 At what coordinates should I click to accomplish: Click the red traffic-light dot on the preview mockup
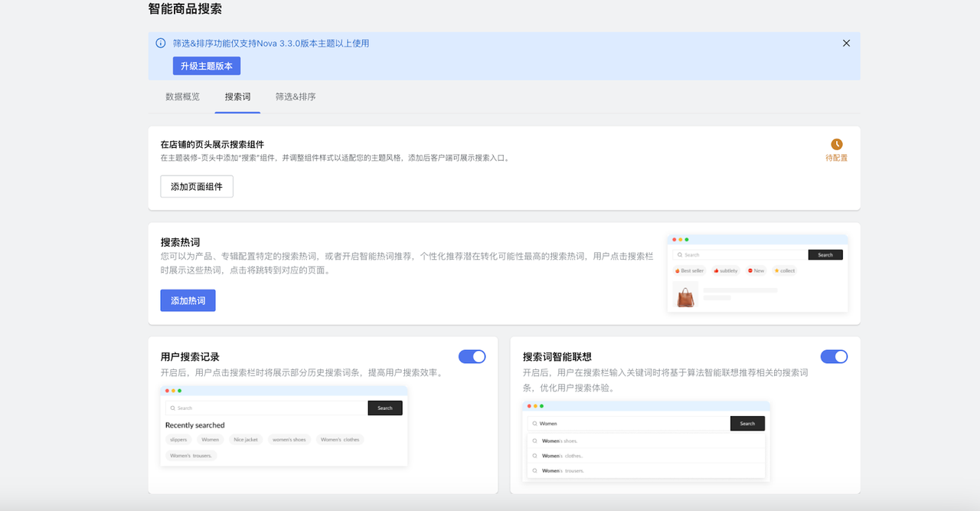(x=675, y=239)
